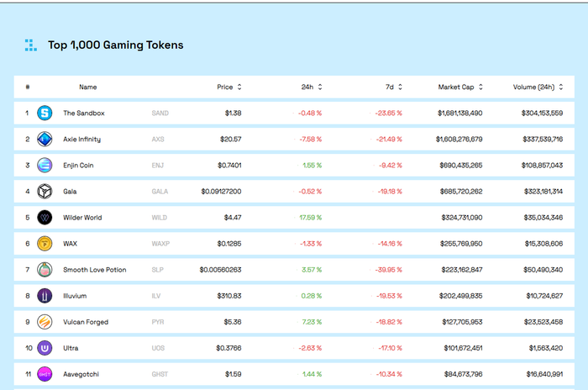The width and height of the screenshot is (588, 390).
Task: Click the Vulcan Forged logo icon
Action: (45, 322)
